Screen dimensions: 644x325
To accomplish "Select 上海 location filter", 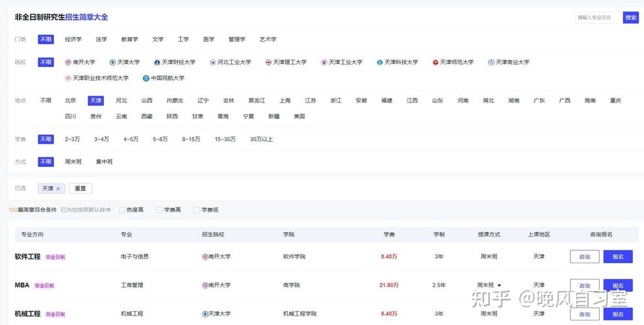I will tap(285, 101).
